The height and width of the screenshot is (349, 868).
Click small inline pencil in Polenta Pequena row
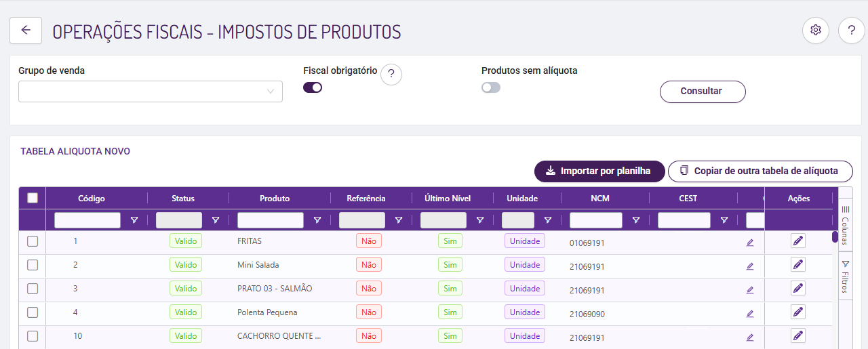pyautogui.click(x=750, y=314)
